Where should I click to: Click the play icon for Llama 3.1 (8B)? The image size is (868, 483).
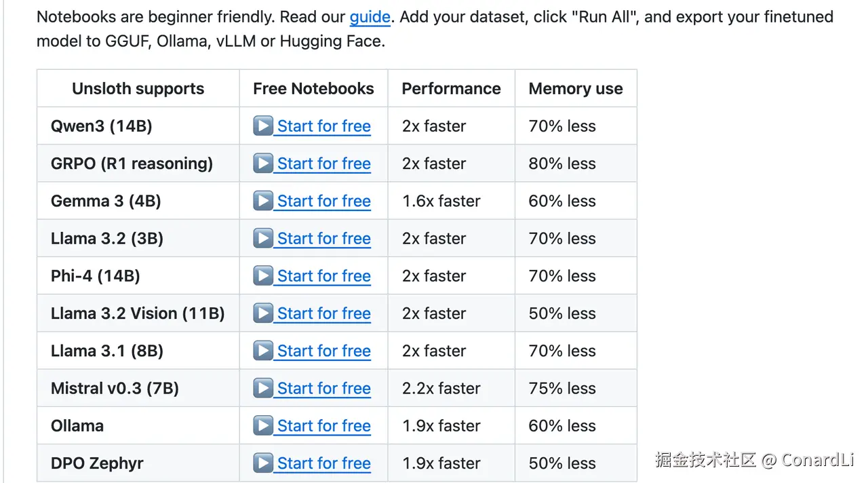pos(263,351)
